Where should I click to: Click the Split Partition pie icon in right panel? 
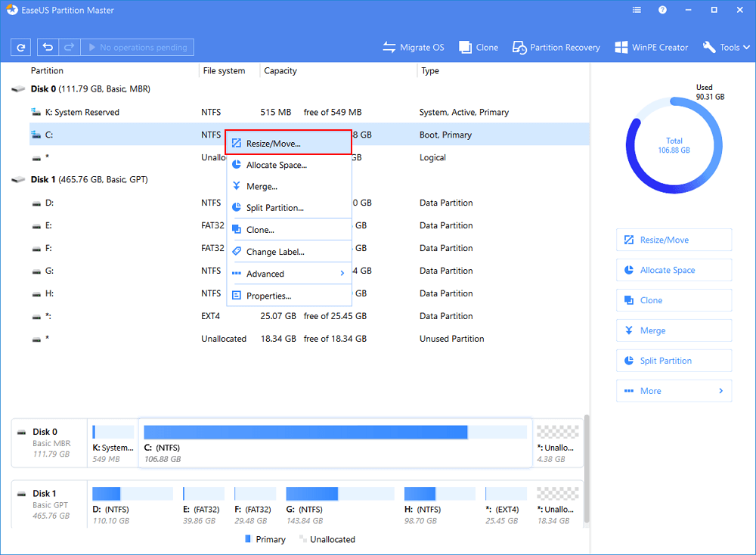click(x=629, y=361)
